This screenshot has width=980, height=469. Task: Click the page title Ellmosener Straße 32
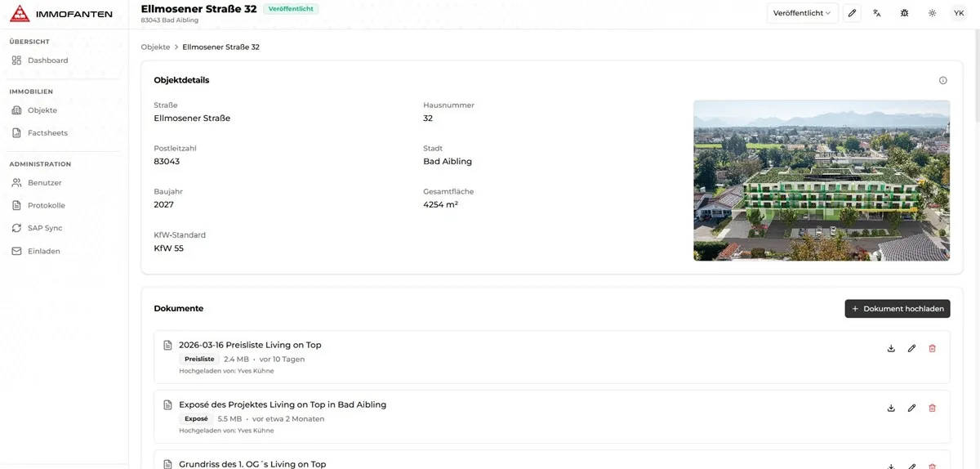coord(198,9)
